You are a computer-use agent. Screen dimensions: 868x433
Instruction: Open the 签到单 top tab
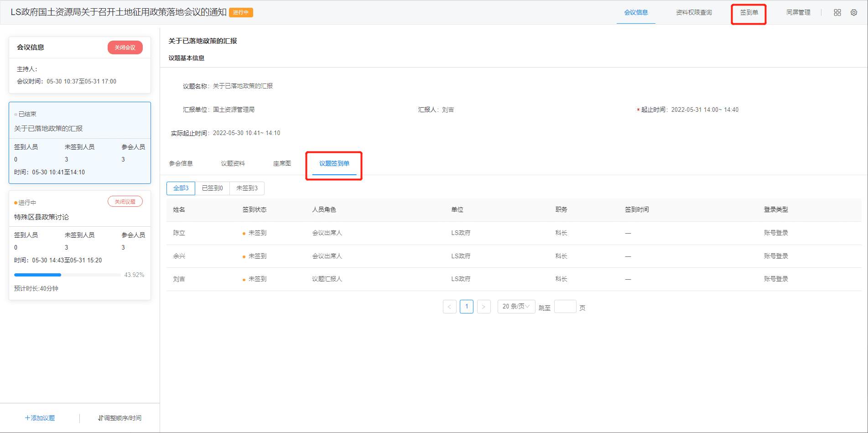(749, 13)
